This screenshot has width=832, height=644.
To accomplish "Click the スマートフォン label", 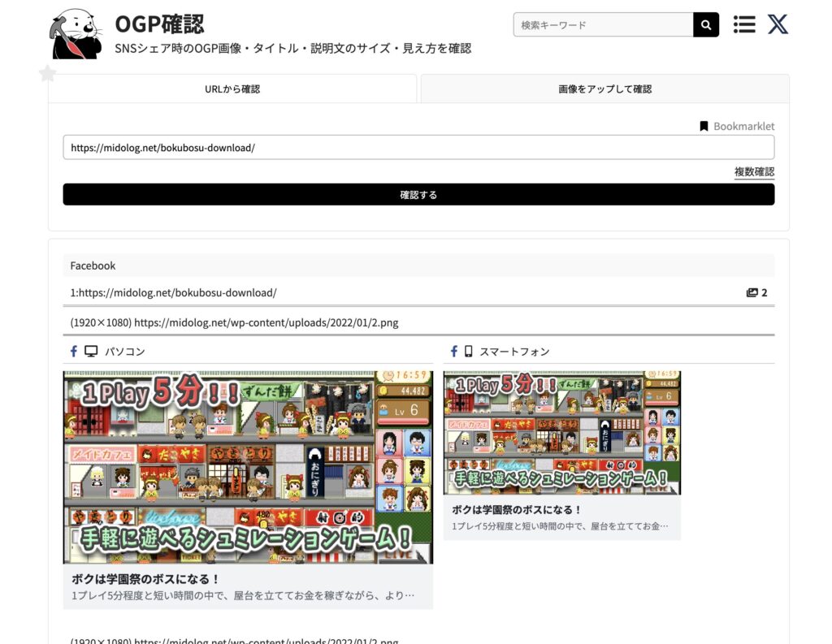I will pos(514,351).
